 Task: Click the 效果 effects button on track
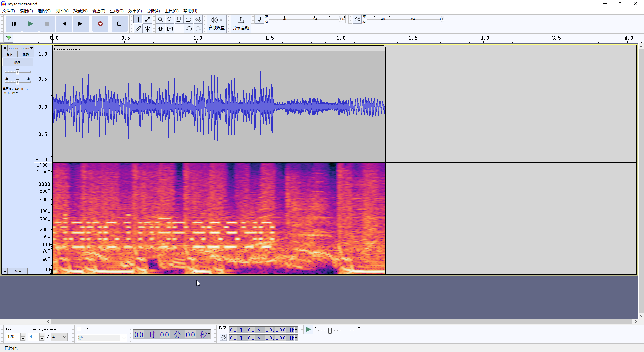click(18, 62)
